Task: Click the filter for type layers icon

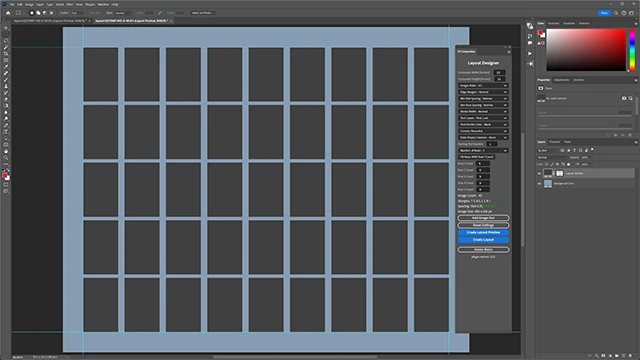Action: (x=574, y=150)
